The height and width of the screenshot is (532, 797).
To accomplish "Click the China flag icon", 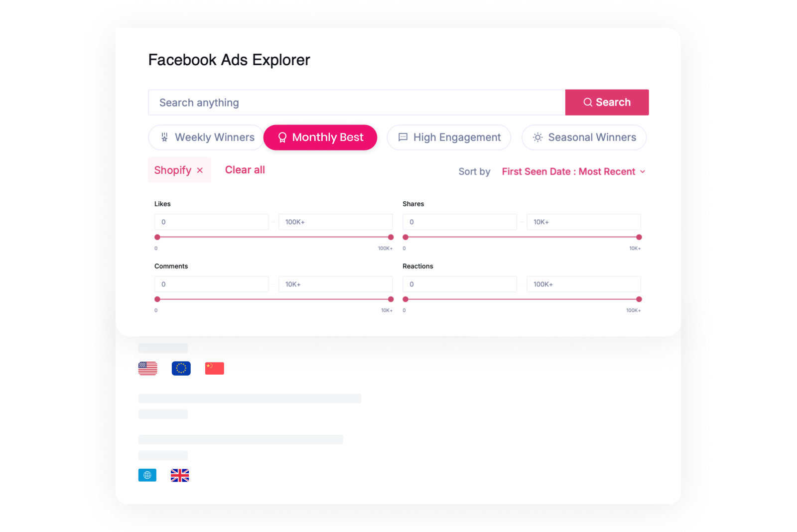I will (x=214, y=368).
